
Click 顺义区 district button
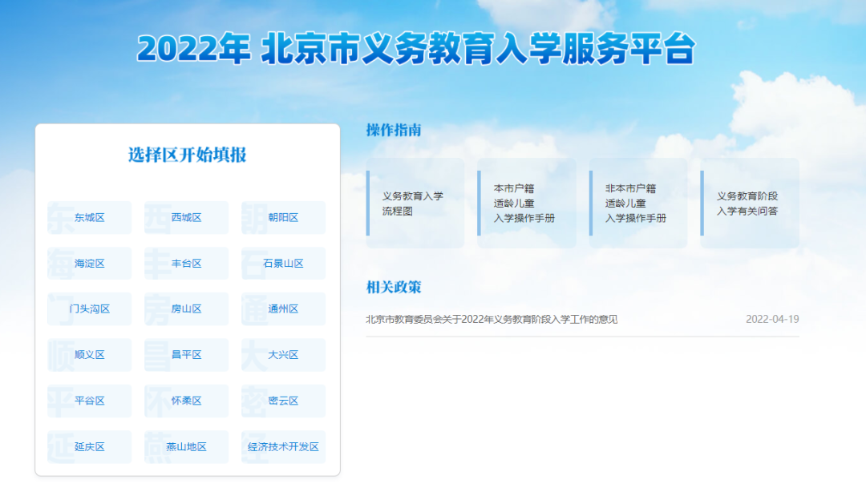(90, 355)
